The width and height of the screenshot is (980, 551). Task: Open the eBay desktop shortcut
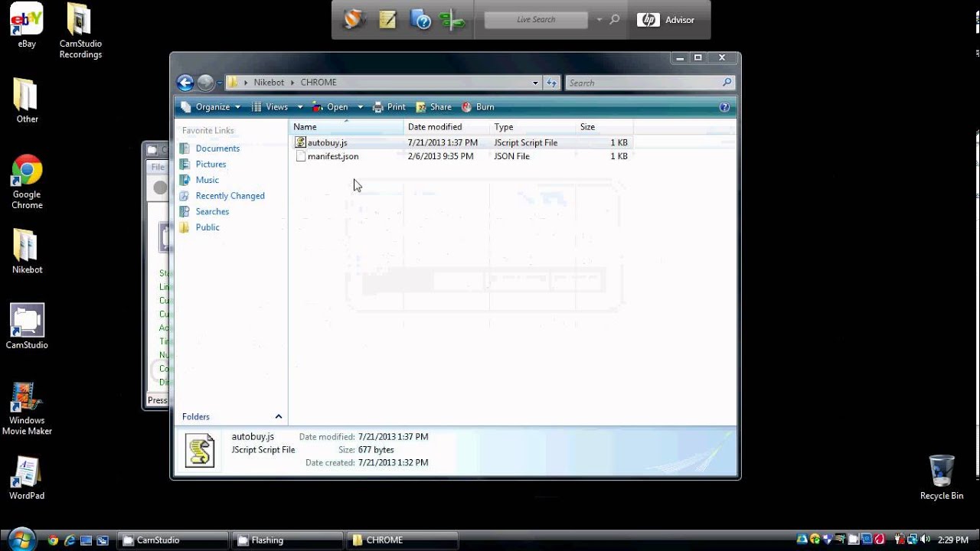[x=27, y=25]
